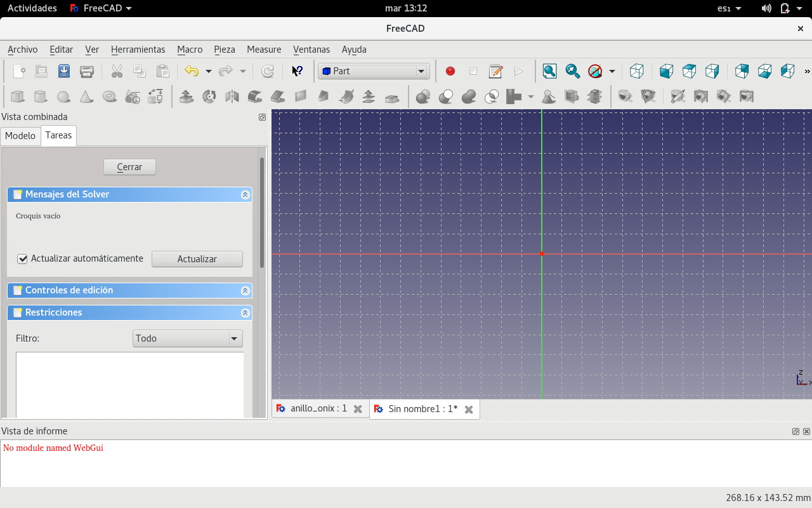Click the save document icon
Viewport: 812px width, 508px height.
(64, 71)
